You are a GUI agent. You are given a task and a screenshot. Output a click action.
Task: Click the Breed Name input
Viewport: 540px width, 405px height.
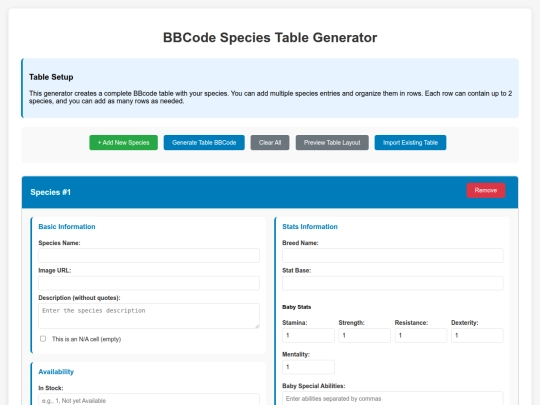click(x=393, y=256)
